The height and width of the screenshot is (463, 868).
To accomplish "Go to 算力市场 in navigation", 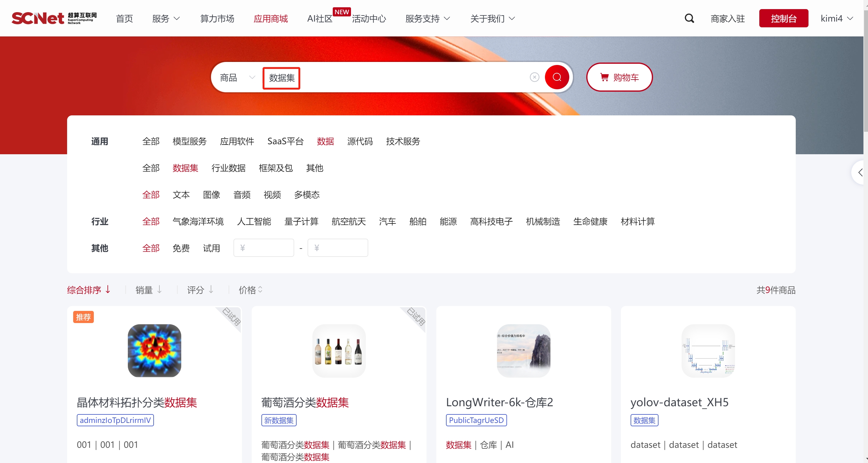I will [x=217, y=19].
